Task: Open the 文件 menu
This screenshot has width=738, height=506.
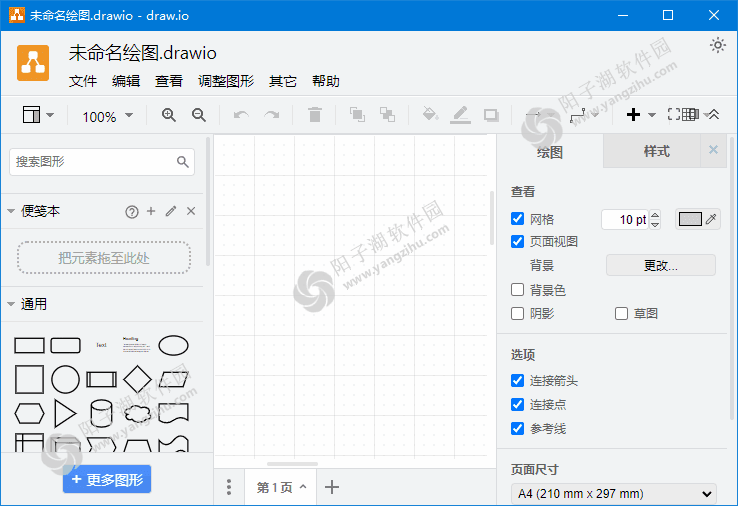Action: (x=83, y=81)
